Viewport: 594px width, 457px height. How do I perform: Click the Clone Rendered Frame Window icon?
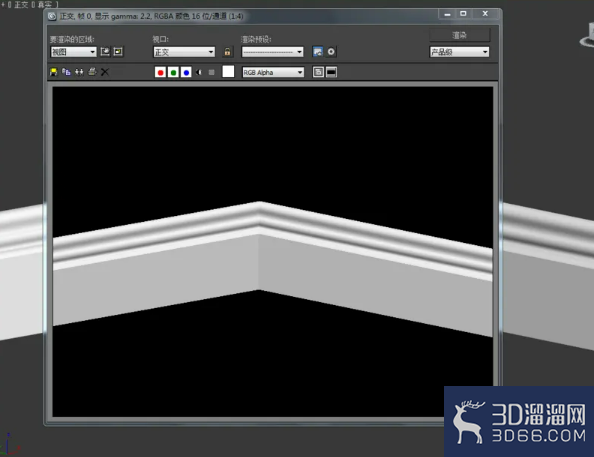pos(79,72)
